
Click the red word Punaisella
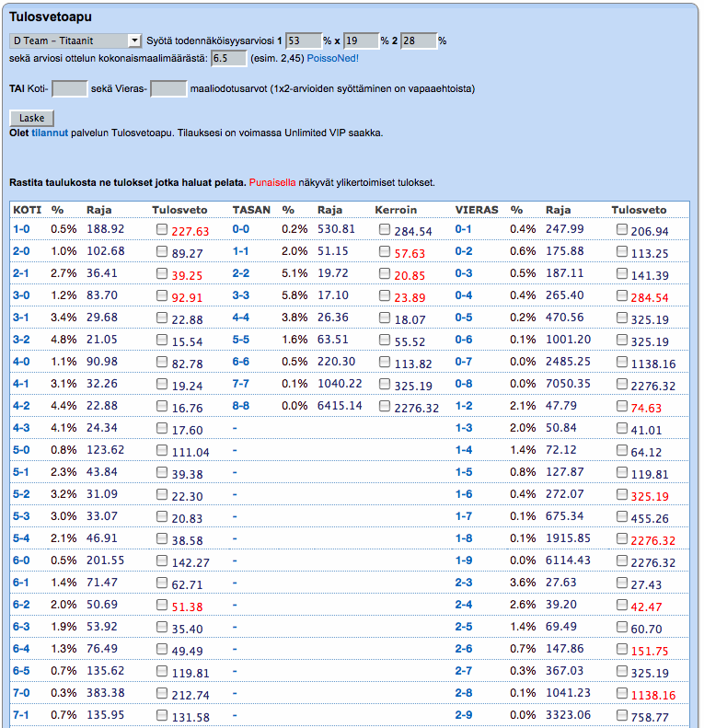click(x=272, y=182)
